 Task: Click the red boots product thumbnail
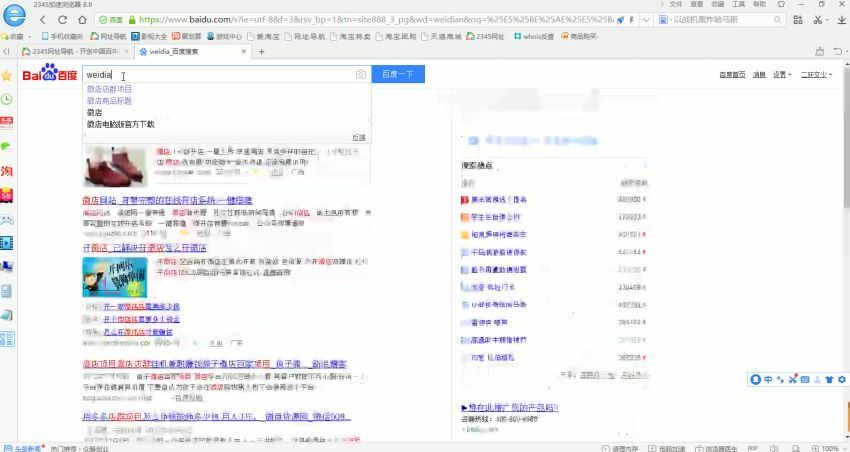pyautogui.click(x=115, y=167)
